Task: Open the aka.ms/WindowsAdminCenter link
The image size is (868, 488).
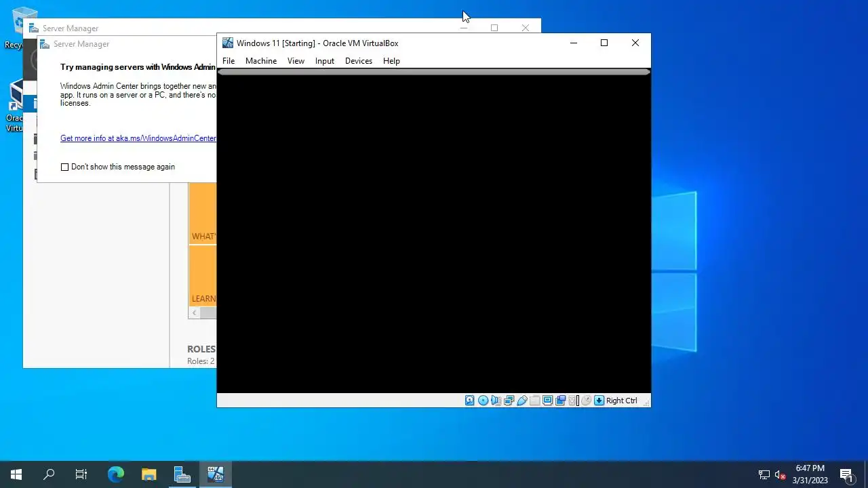Action: pyautogui.click(x=138, y=138)
